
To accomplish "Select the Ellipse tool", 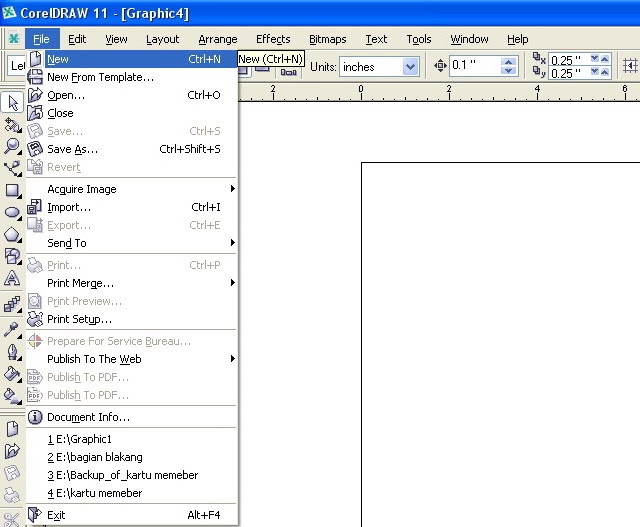I will pos(13,213).
